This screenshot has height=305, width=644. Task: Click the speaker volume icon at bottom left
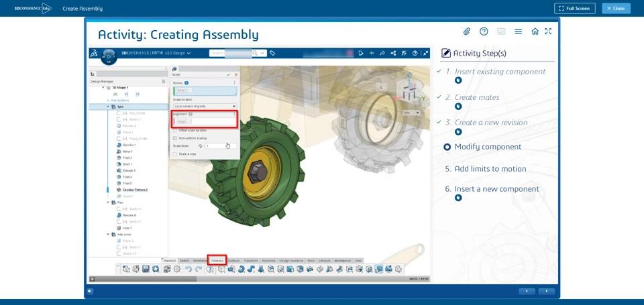tap(89, 292)
